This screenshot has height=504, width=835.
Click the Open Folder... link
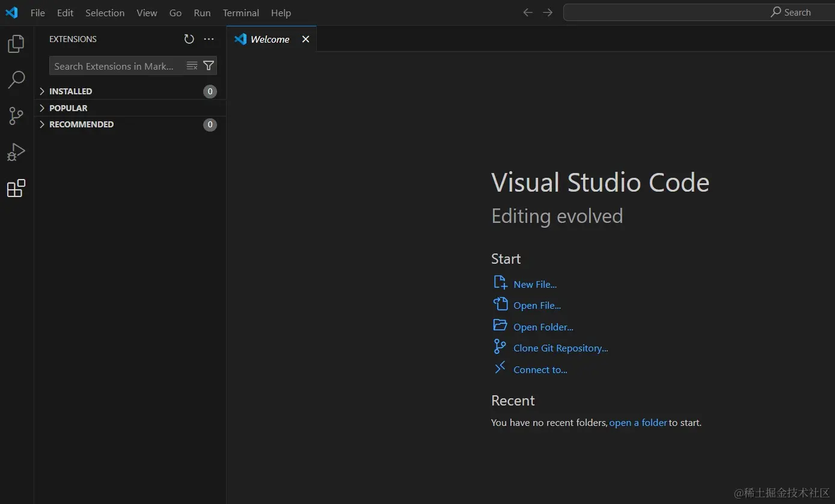point(543,327)
